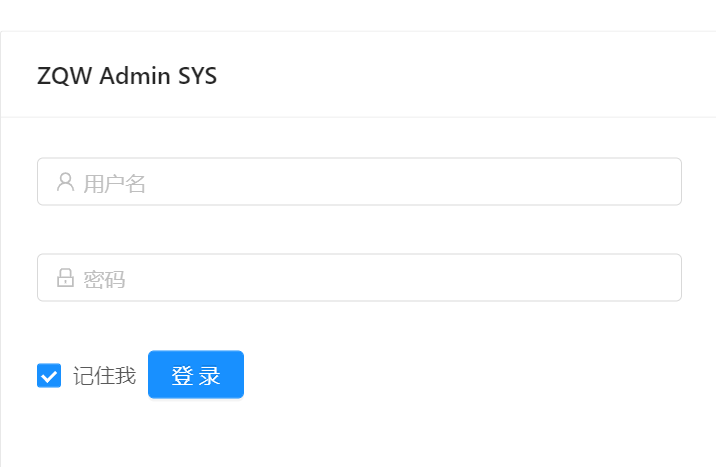Click the blue 登录 button
The height and width of the screenshot is (467, 716).
[x=196, y=375]
